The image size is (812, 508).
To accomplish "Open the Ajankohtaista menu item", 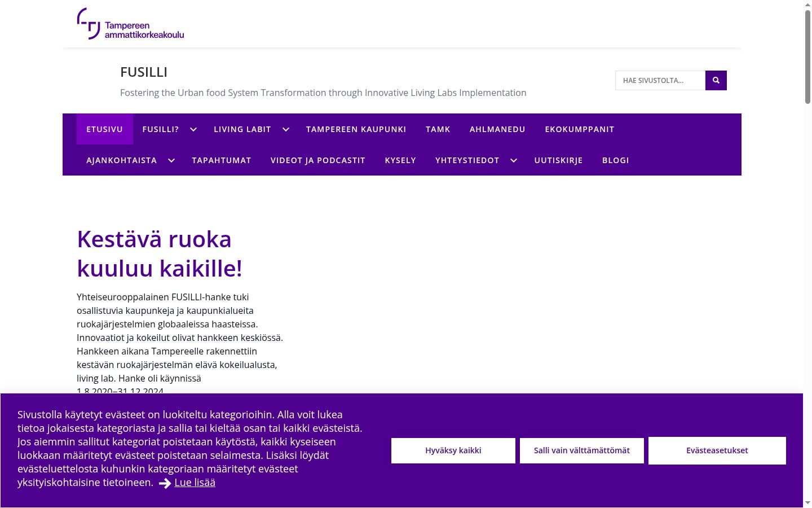I will click(122, 160).
